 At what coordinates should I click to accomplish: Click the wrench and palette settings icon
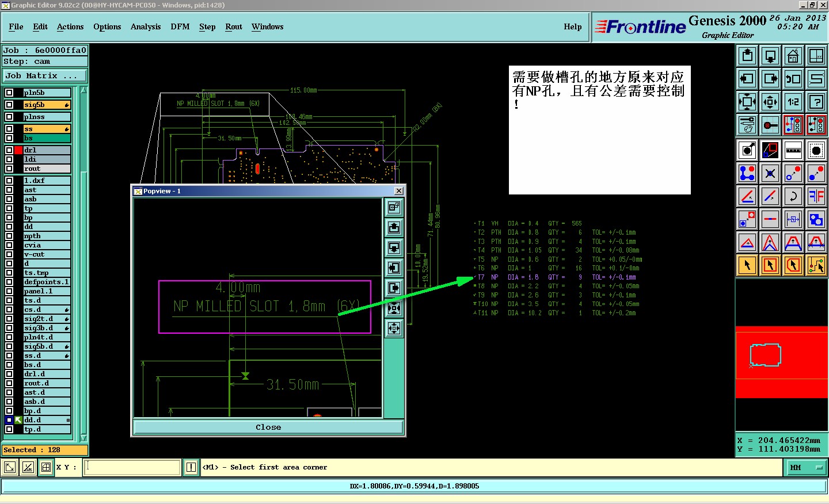[747, 125]
